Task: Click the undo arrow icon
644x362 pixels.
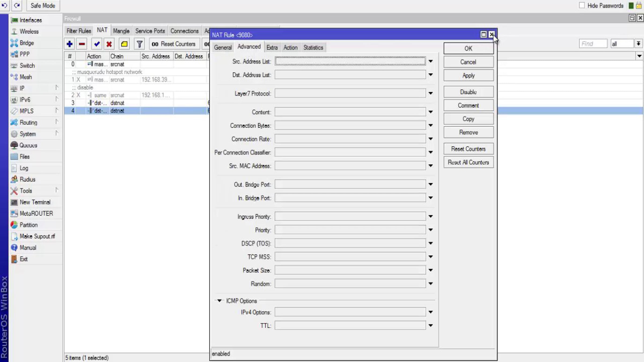Action: 5,5
